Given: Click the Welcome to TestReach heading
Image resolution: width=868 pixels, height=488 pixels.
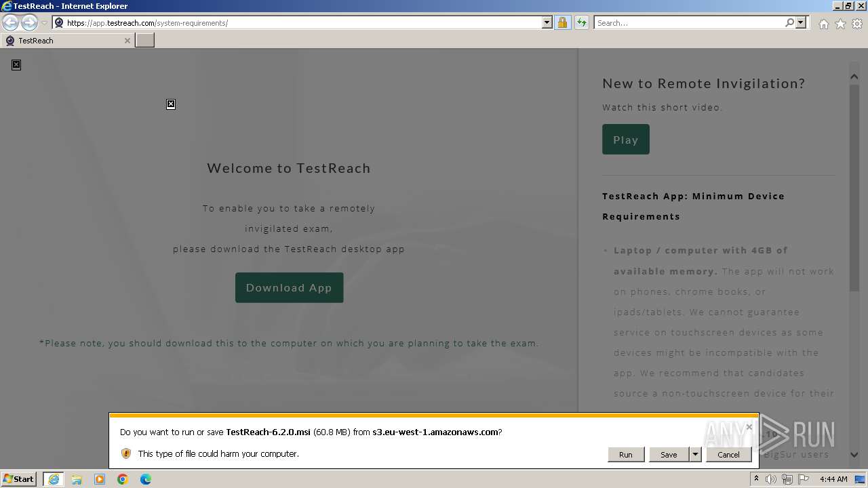Looking at the screenshot, I should click(289, 168).
